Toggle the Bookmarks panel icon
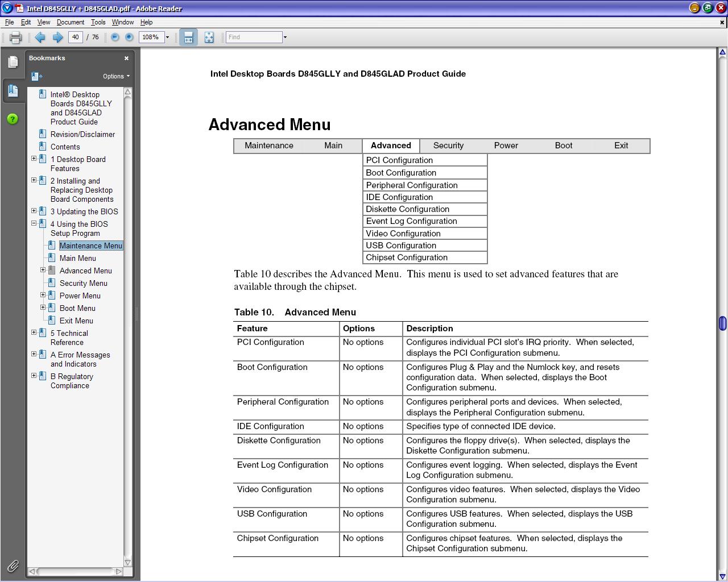Viewport: 728px width, 582px height. [13, 91]
